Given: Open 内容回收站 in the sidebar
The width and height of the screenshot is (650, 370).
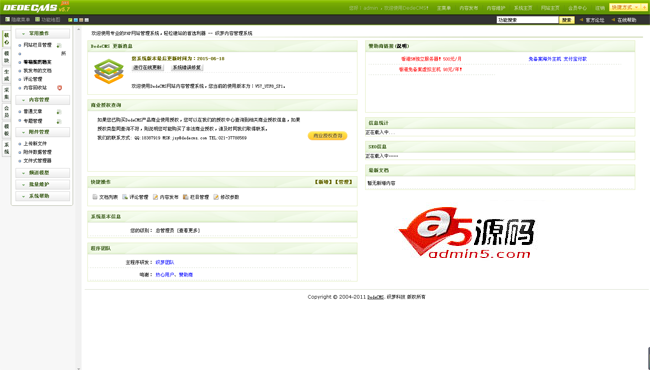Looking at the screenshot, I should [35, 88].
